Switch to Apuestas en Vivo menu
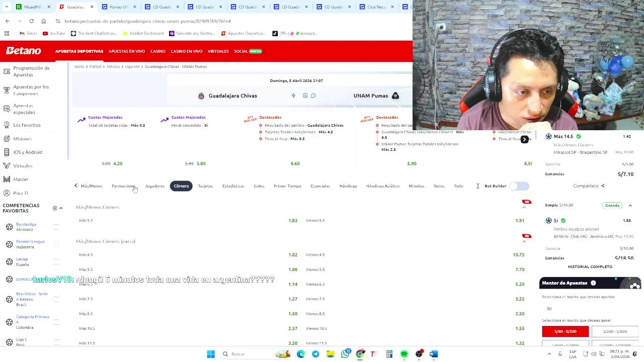Viewport: 644px width, 362px height. point(127,51)
